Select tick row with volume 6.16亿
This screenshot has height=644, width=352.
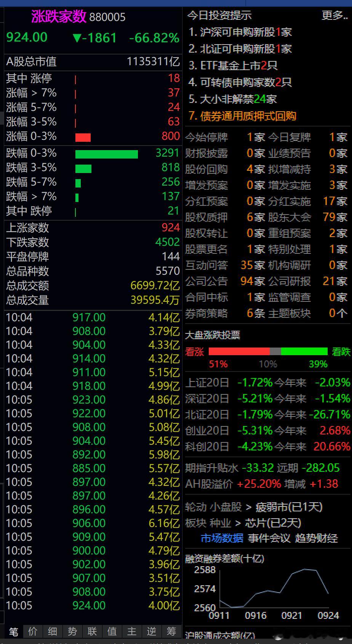pos(93,523)
